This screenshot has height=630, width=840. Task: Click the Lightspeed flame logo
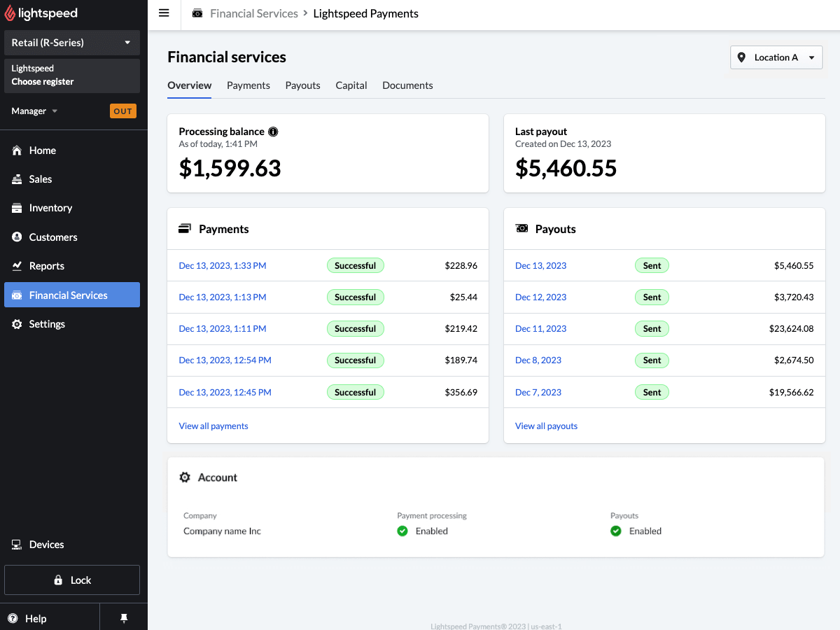[x=10, y=13]
